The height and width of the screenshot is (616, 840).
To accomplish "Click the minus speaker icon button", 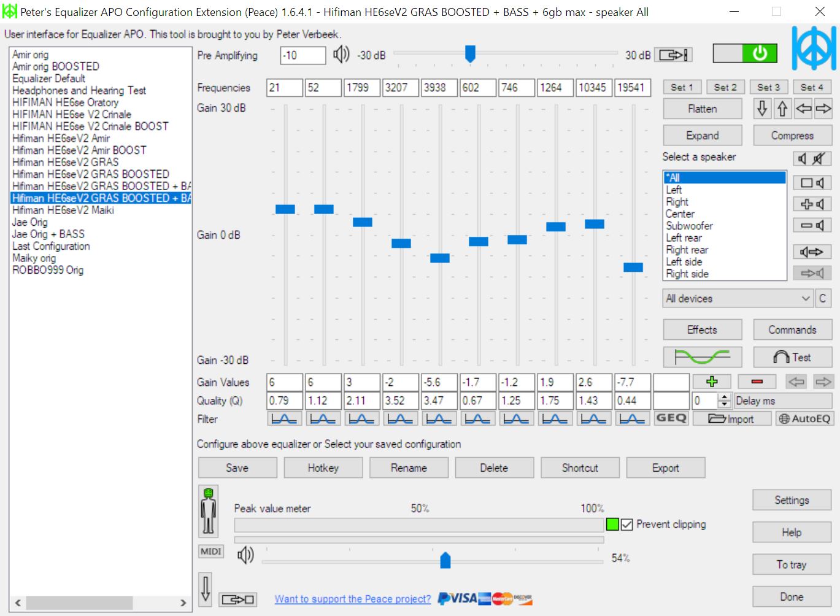I will [812, 226].
